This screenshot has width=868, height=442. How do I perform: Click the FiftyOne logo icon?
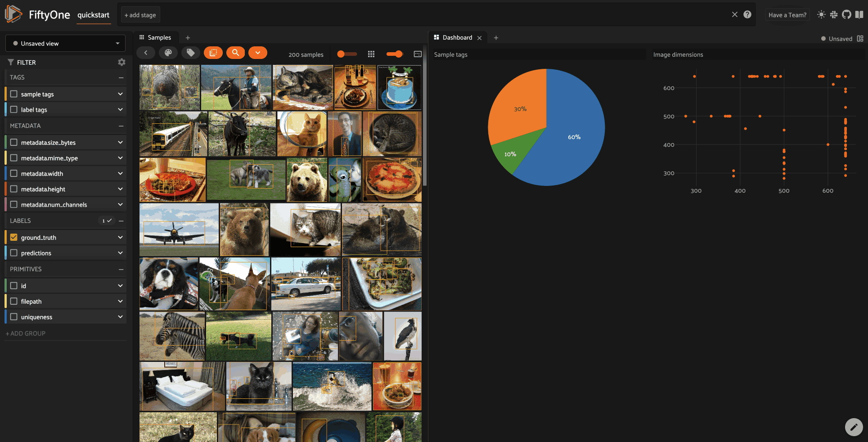pos(13,14)
